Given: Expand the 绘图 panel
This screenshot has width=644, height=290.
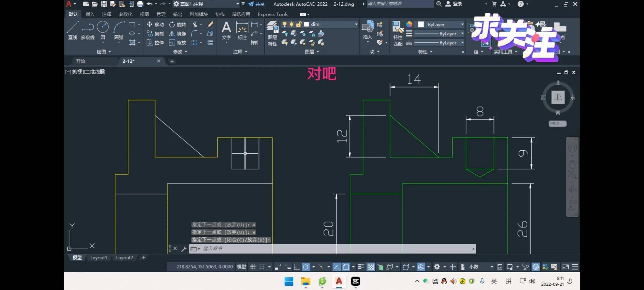Looking at the screenshot, I should tap(104, 52).
